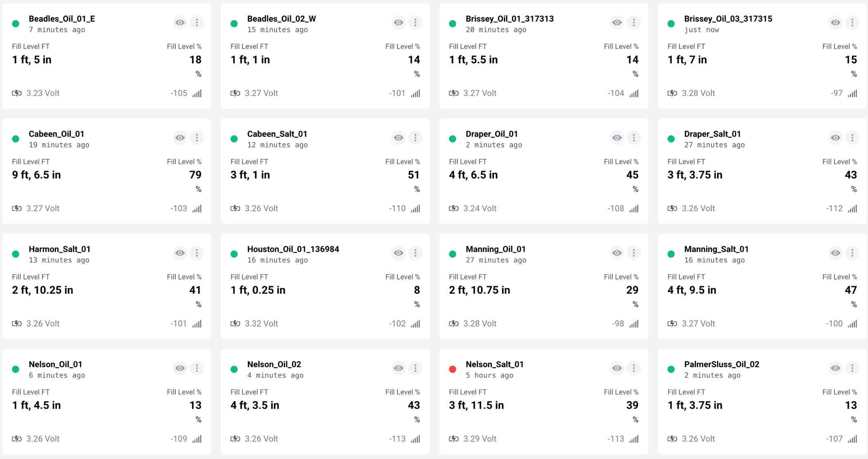Click battery icon on Beadles_Oil_01_E card

pyautogui.click(x=17, y=93)
